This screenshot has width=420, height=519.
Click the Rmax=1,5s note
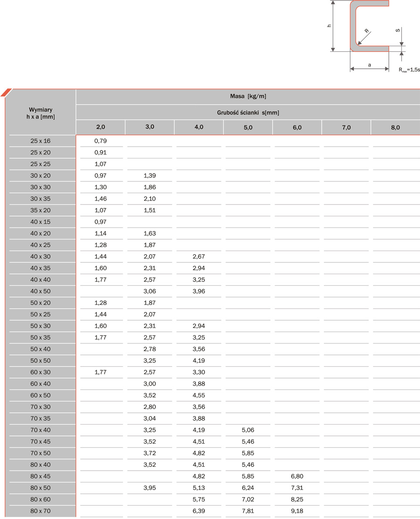[410, 70]
